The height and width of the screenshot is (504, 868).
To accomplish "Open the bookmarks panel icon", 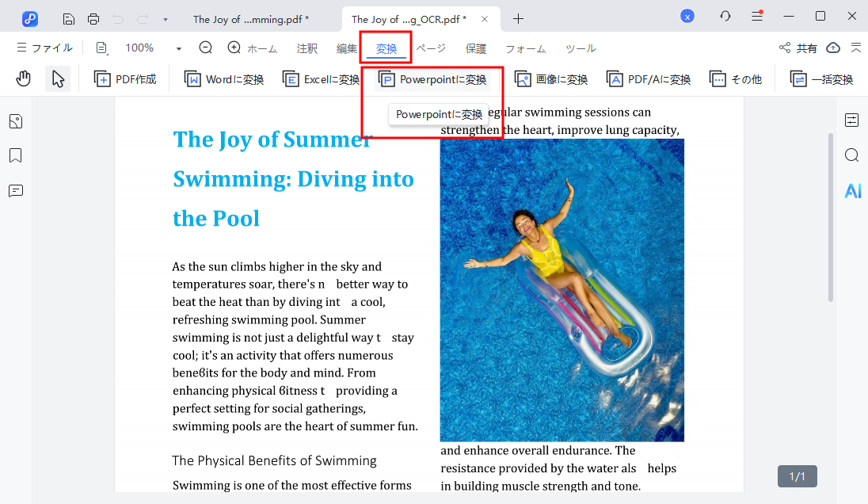I will click(16, 155).
